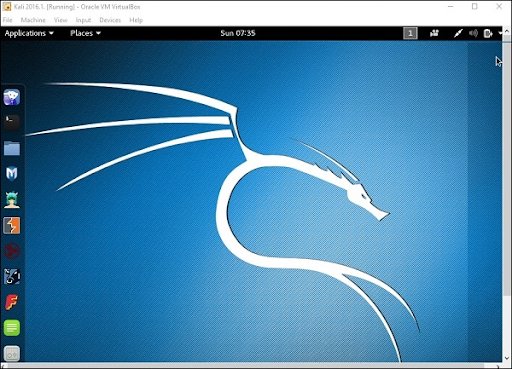Launch Metasploit with the blue M icon

click(x=12, y=174)
